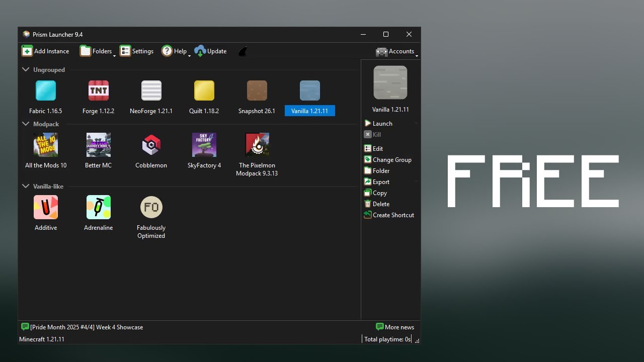The width and height of the screenshot is (644, 362).
Task: Collapse the Ungrouped group
Action: click(26, 69)
